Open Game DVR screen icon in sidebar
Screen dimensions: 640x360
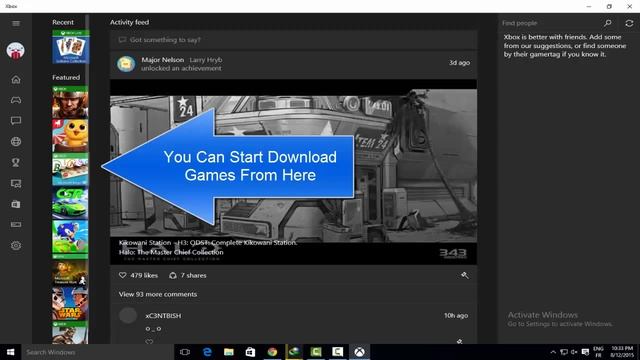[16, 183]
